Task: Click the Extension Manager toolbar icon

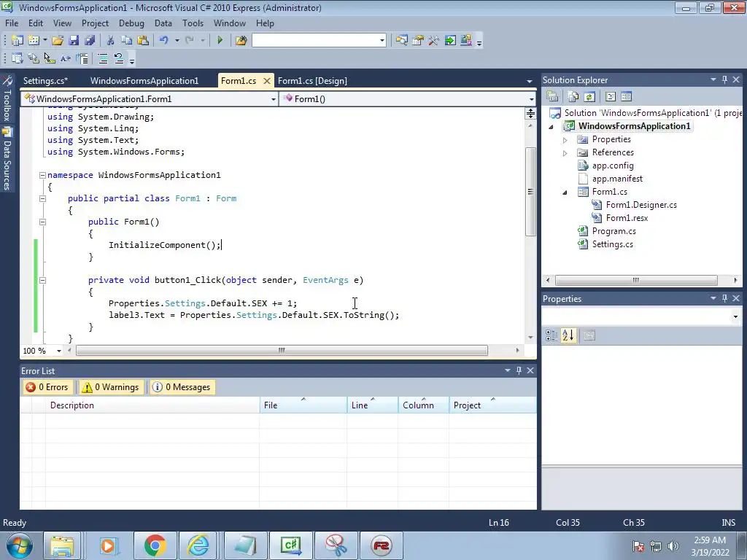Action: (x=466, y=41)
